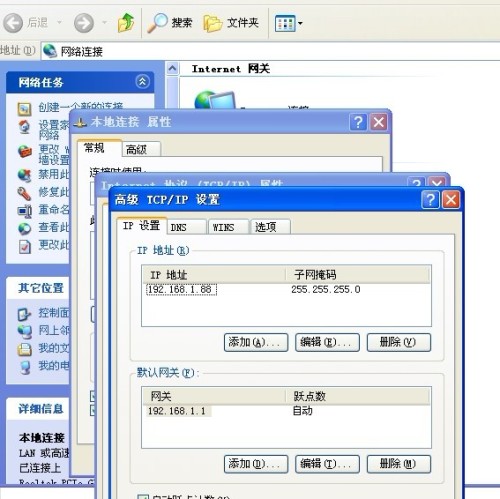Toggle the Folders (文件夹) toolbar button

(x=231, y=23)
